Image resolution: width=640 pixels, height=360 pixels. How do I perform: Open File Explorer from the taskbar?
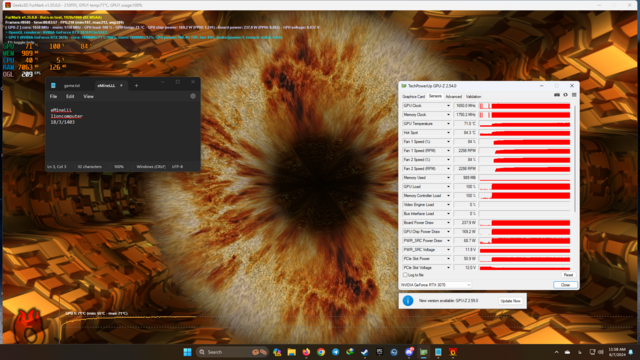pyautogui.click(x=291, y=352)
